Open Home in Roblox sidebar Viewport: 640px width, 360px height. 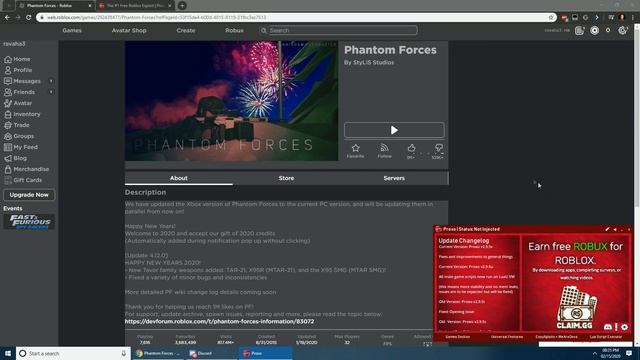(x=17, y=59)
